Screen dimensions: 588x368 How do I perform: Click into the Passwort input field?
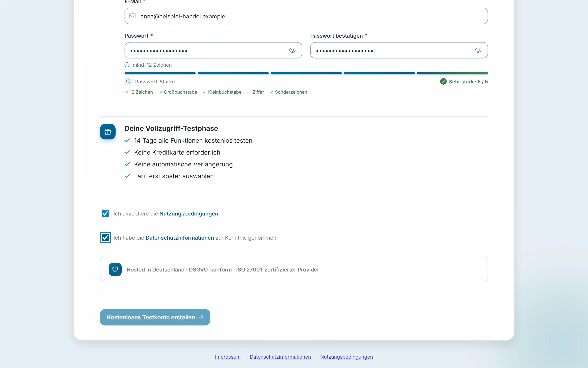pyautogui.click(x=213, y=50)
